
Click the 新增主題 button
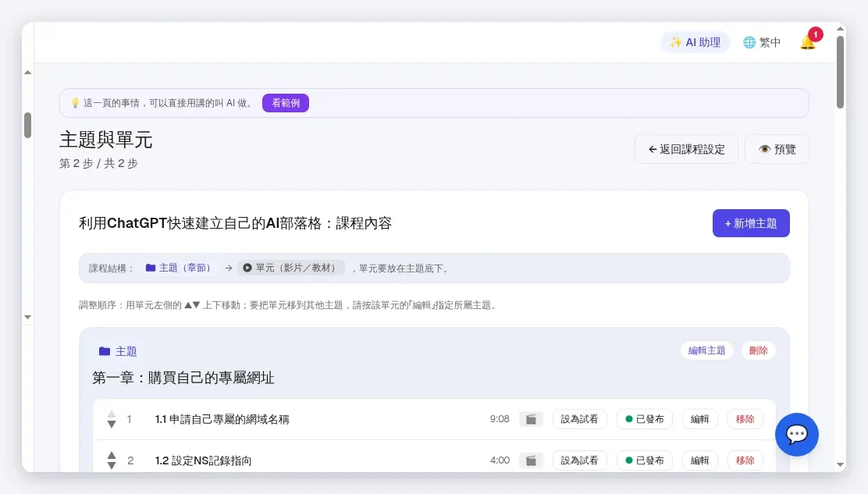click(x=751, y=223)
